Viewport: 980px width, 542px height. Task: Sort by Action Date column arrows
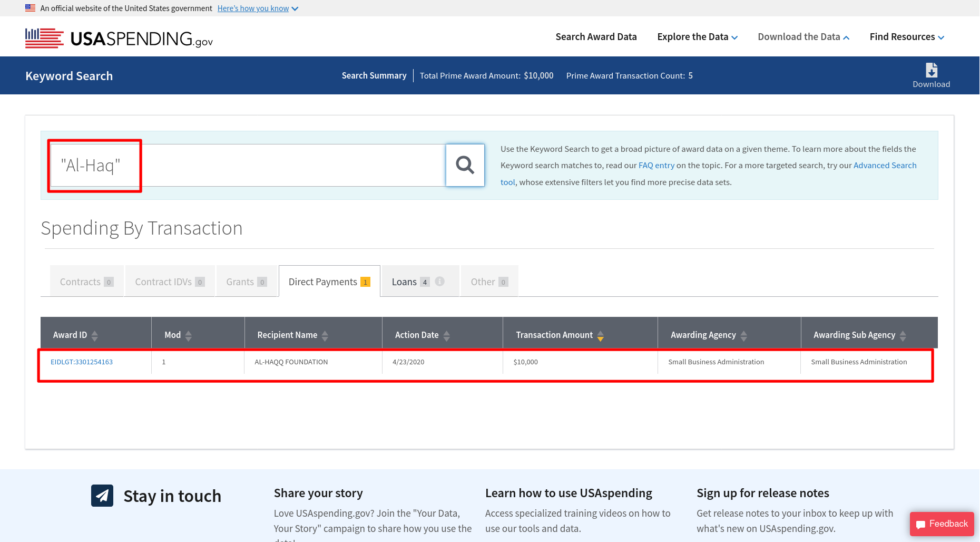click(447, 335)
